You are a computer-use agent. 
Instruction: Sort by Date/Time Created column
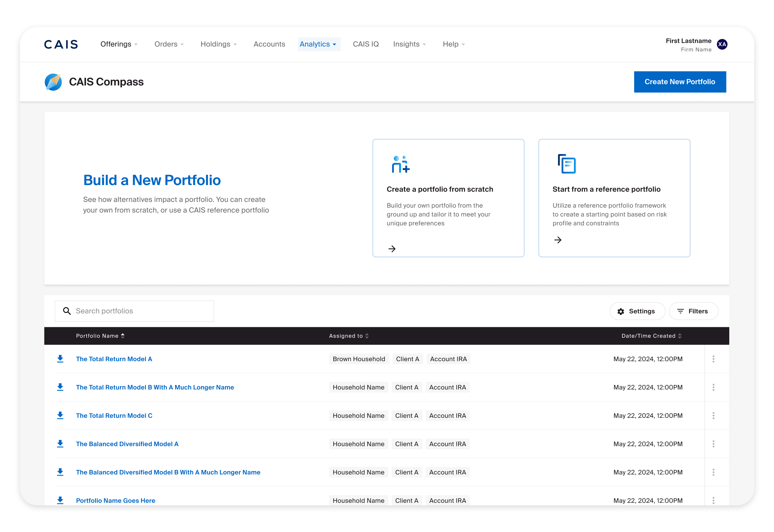pos(651,336)
